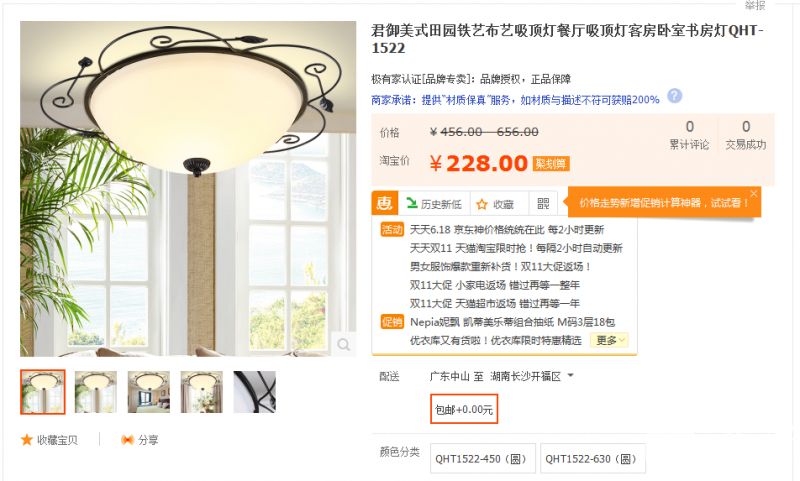Expand the 更多 promotions dropdown
The image size is (800, 481).
(610, 340)
